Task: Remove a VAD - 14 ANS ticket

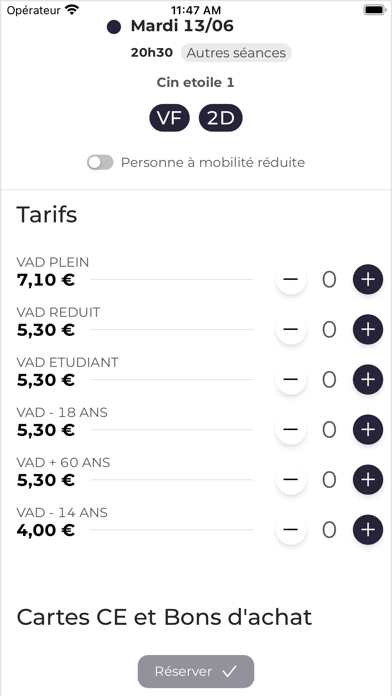Action: coord(291,530)
